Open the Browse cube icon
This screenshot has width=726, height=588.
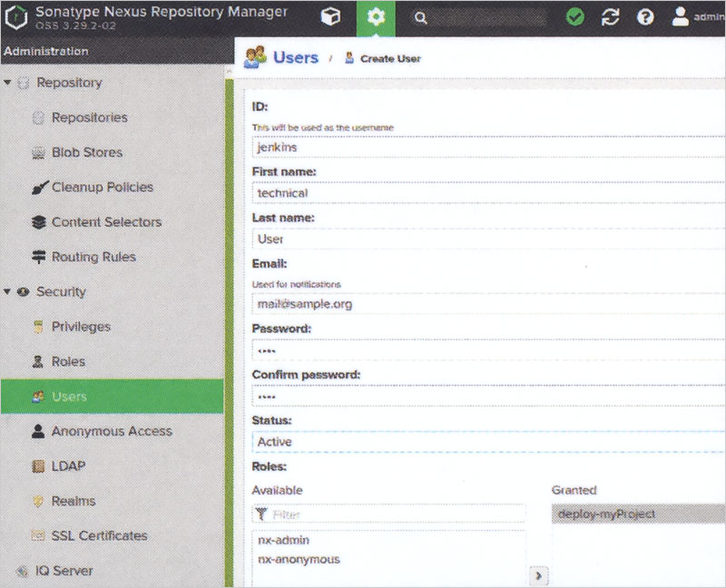pos(330,17)
